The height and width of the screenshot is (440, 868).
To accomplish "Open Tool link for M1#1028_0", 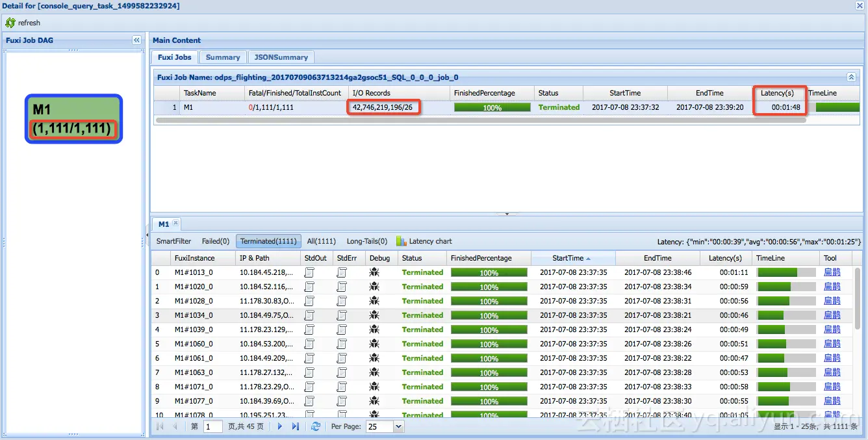I will 832,301.
